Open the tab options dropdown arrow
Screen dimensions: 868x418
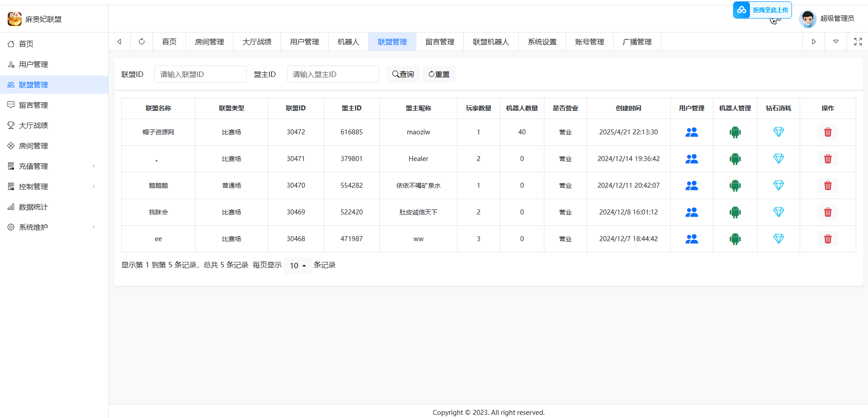(835, 42)
